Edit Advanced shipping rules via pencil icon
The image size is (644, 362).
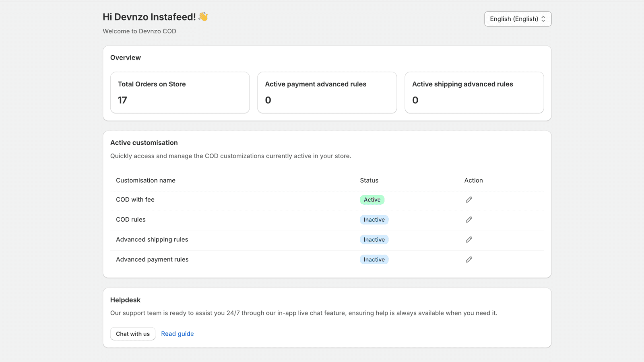click(469, 240)
